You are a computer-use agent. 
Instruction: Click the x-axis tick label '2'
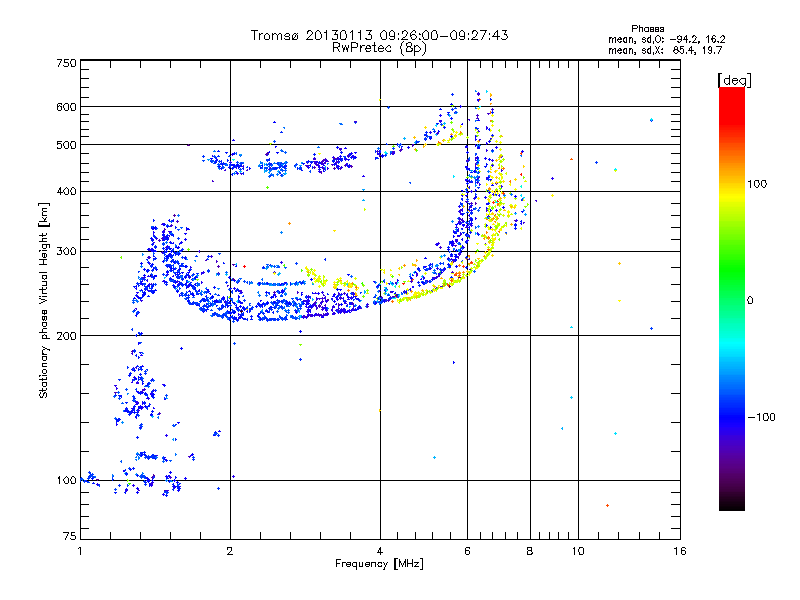230,551
